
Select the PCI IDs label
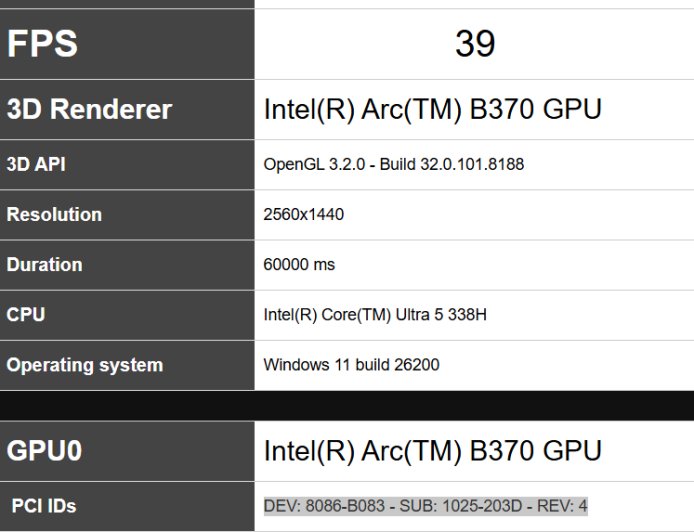44,506
